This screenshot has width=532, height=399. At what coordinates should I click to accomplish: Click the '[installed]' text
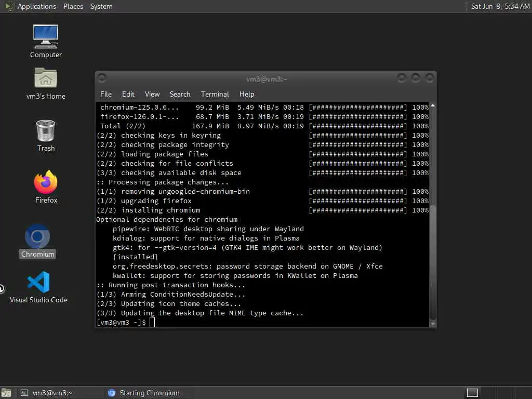[136, 257]
